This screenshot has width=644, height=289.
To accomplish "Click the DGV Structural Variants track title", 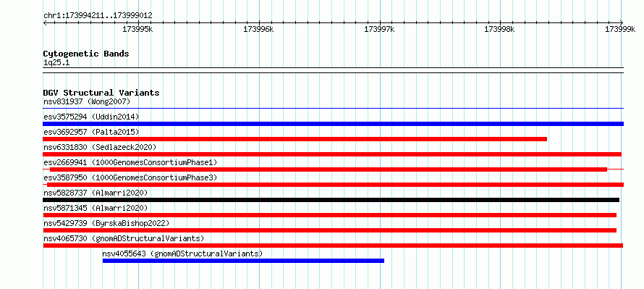I will click(101, 93).
